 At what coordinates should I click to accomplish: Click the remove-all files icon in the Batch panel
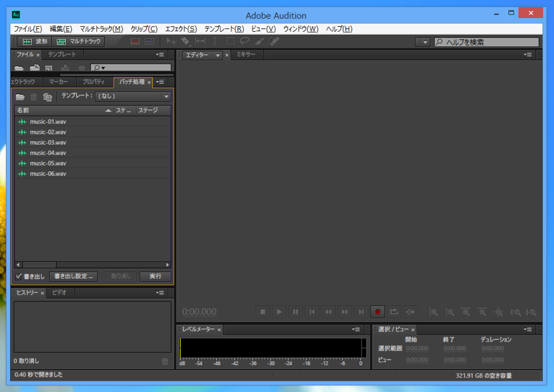(47, 96)
